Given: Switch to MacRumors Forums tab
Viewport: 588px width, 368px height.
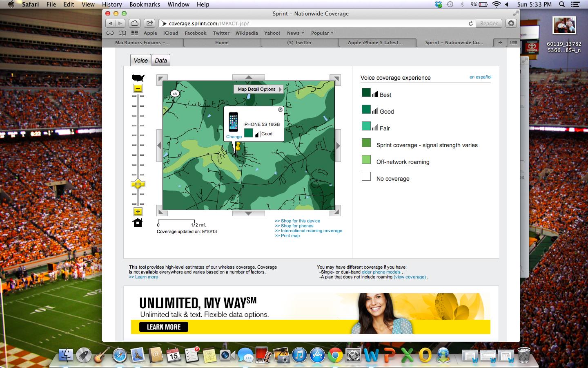Looking at the screenshot, I should 143,43.
